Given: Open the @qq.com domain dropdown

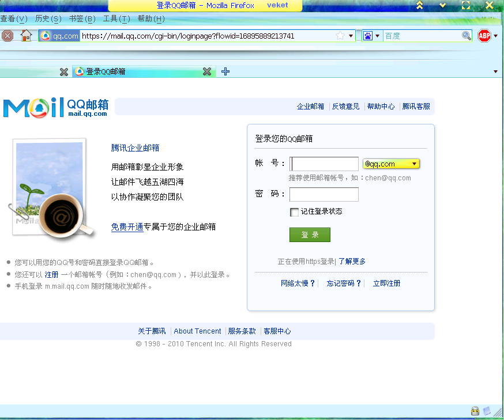Looking at the screenshot, I should [x=391, y=164].
